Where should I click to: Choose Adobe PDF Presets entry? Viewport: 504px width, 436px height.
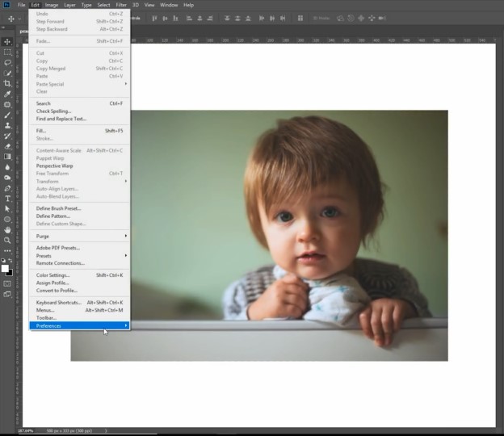point(79,248)
